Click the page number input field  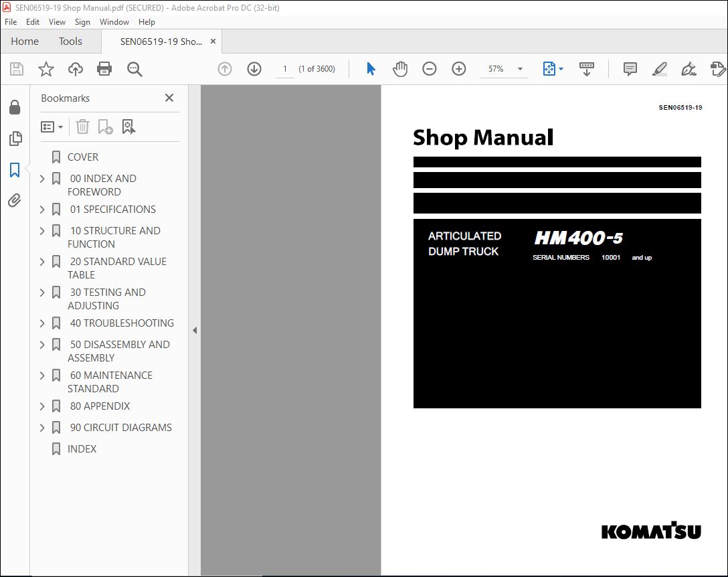284,69
